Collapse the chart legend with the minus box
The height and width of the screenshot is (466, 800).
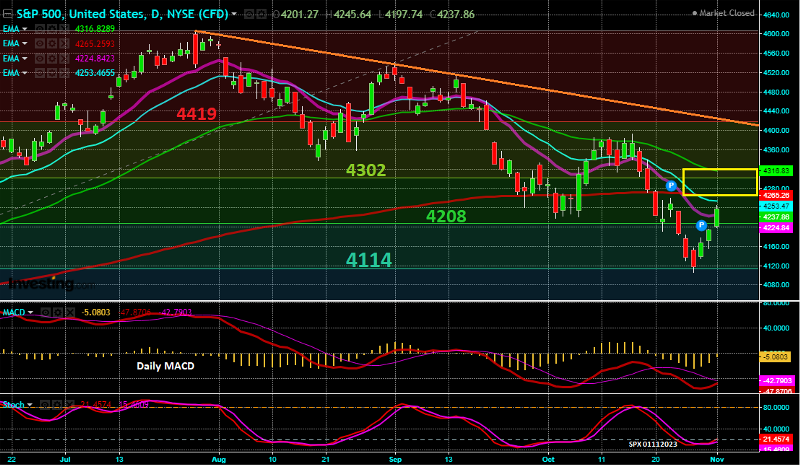8,14
